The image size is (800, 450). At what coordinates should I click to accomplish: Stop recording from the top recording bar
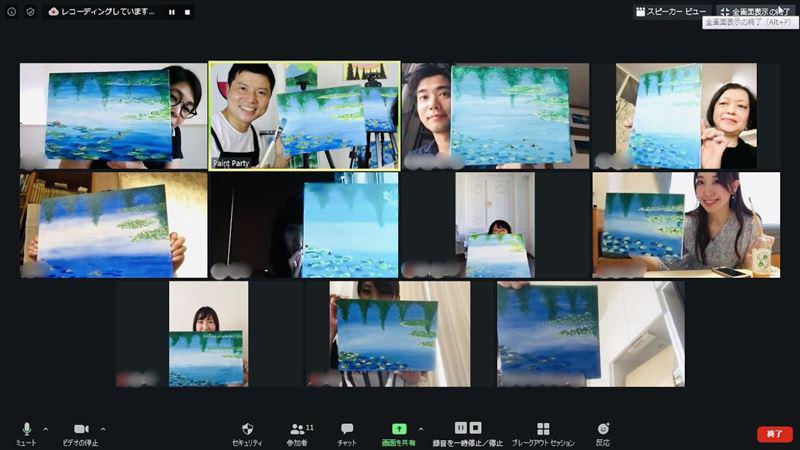(x=187, y=12)
